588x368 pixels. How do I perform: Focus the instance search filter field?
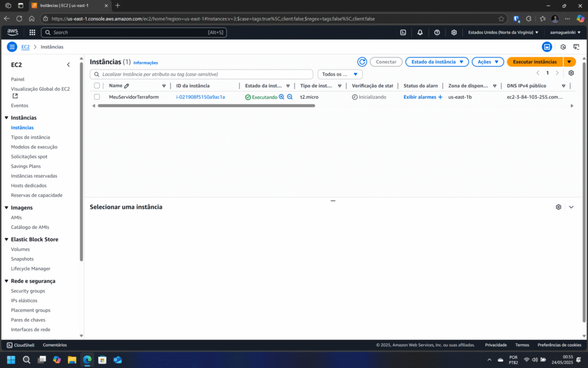point(202,74)
